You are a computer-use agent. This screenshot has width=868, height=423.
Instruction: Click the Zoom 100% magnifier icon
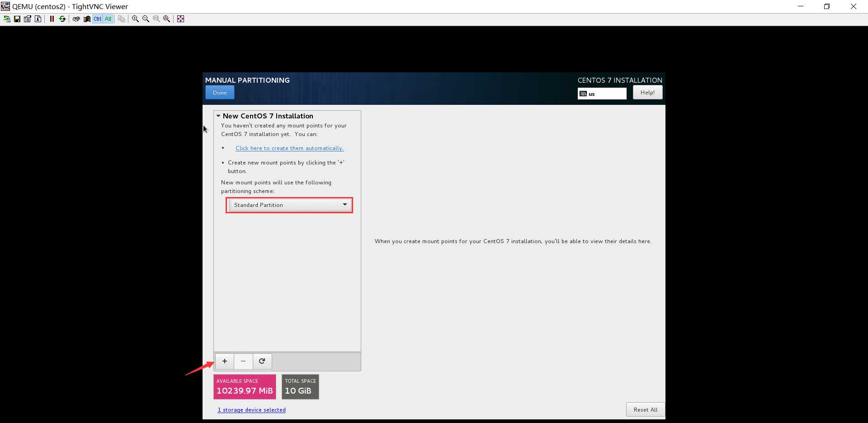click(156, 19)
